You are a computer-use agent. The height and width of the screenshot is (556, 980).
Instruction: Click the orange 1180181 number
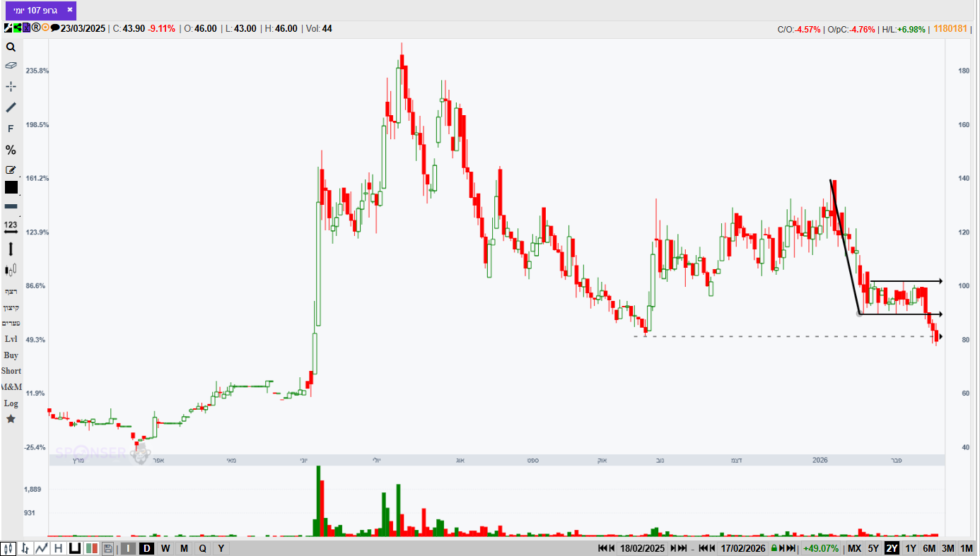coord(950,29)
